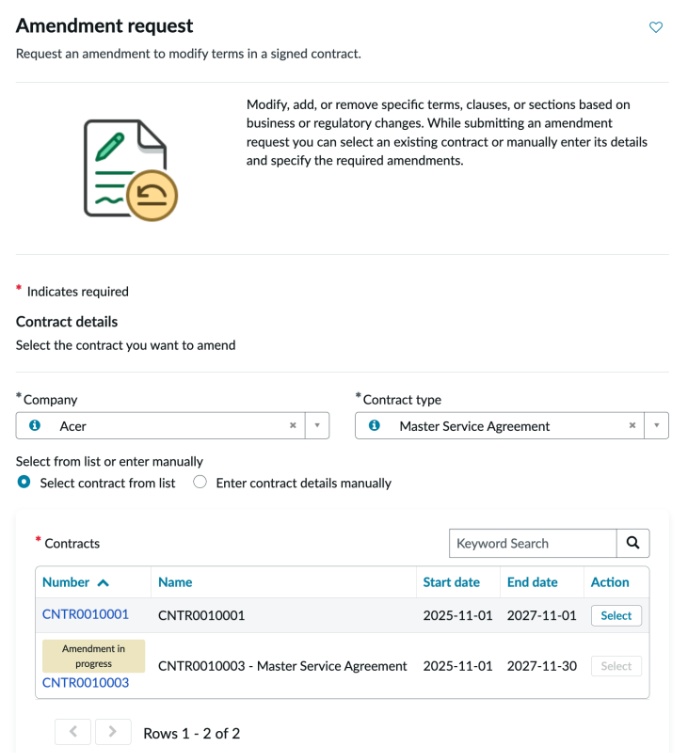Open the Company dropdown arrow
The width and height of the screenshot is (688, 754).
click(x=317, y=426)
